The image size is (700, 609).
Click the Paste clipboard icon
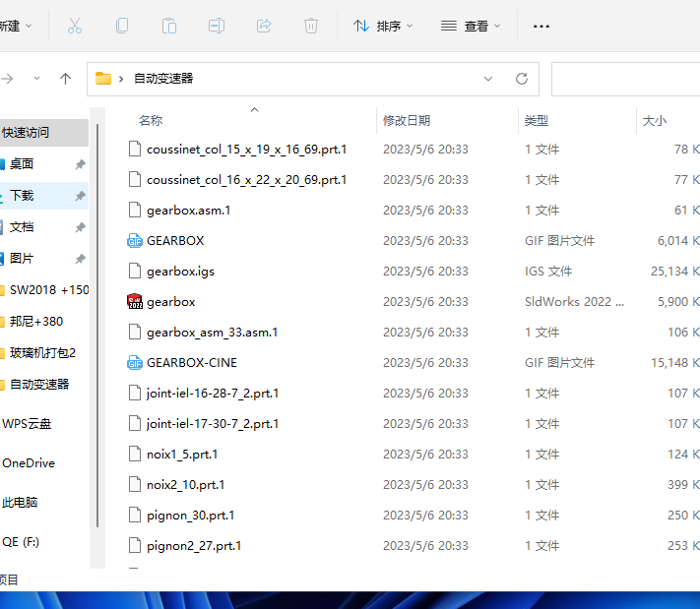click(x=169, y=26)
